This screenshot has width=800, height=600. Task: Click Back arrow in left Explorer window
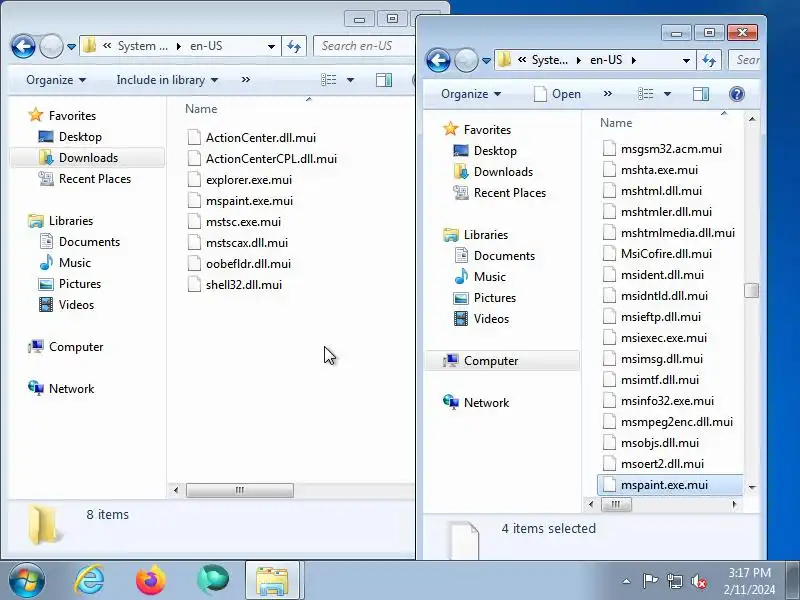[x=23, y=46]
